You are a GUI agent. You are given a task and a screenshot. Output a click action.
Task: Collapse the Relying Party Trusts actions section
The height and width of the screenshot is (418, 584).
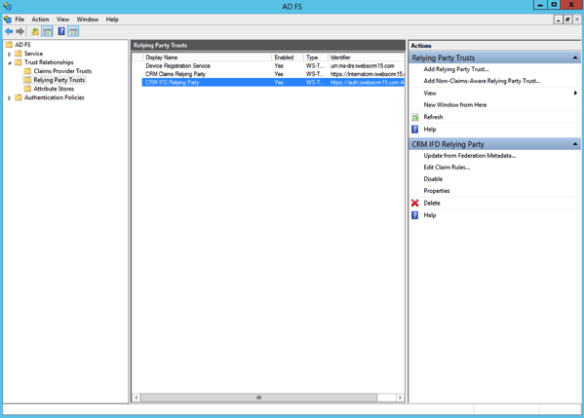pyautogui.click(x=575, y=58)
